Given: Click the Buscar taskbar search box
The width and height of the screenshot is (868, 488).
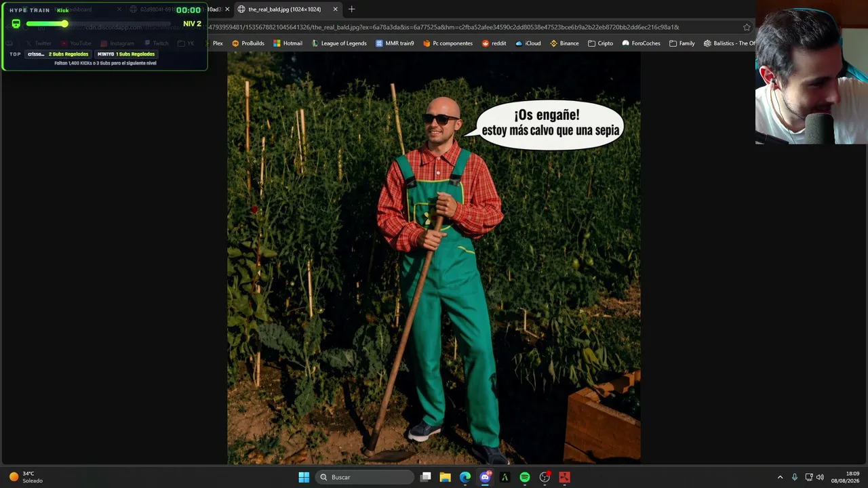Looking at the screenshot, I should click(365, 477).
